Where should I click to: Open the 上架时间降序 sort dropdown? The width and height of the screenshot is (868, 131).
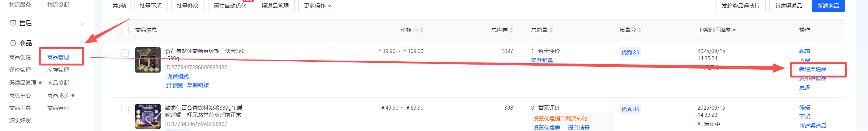(717, 30)
